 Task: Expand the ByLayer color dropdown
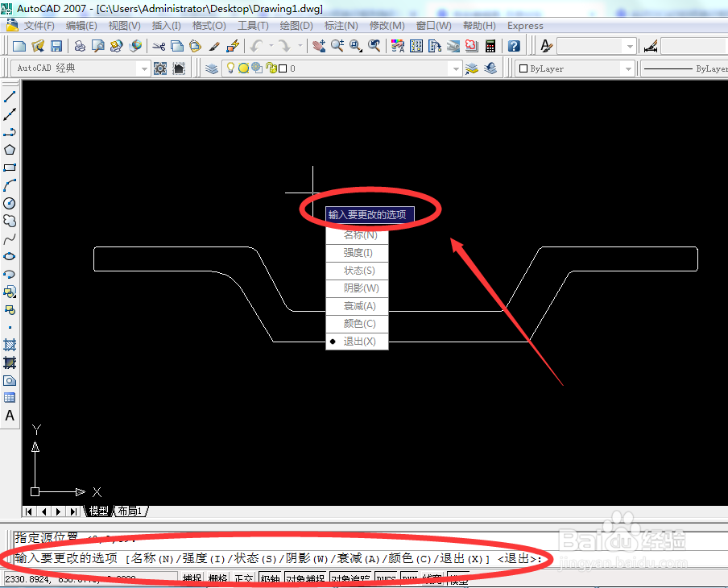click(x=628, y=68)
